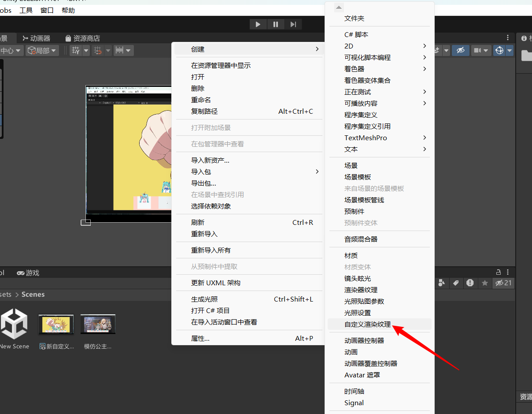The width and height of the screenshot is (532, 414).
Task: Open the grid visibility dropdown arrow
Action: pos(86,51)
